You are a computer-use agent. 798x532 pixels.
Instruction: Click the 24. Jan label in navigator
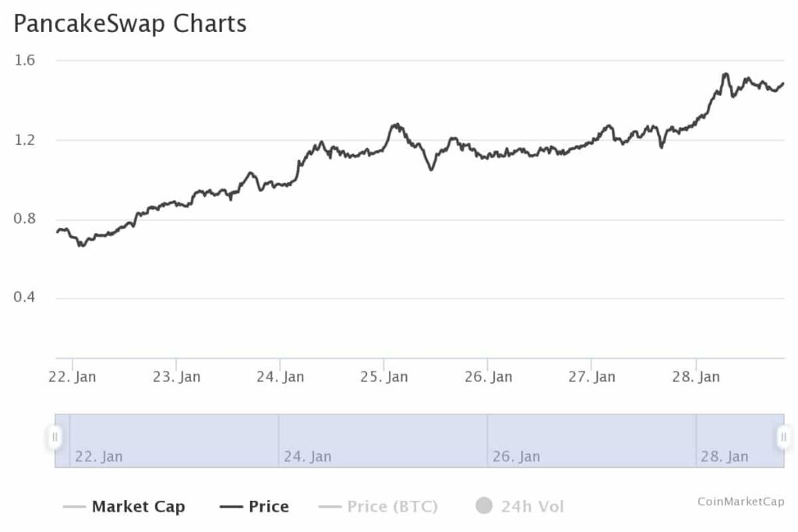pyautogui.click(x=307, y=456)
